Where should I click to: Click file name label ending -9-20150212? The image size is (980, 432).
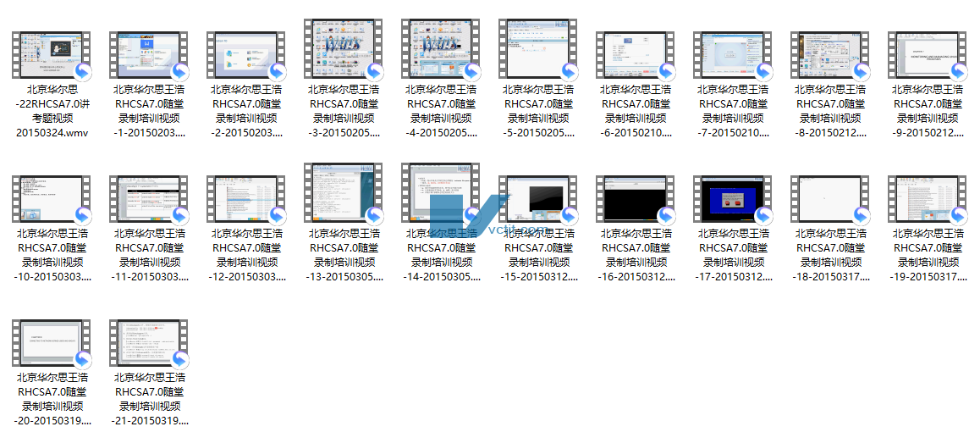pyautogui.click(x=928, y=111)
